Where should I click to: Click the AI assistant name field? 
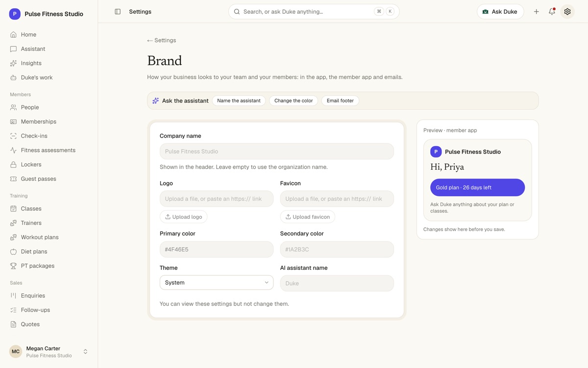click(x=337, y=283)
